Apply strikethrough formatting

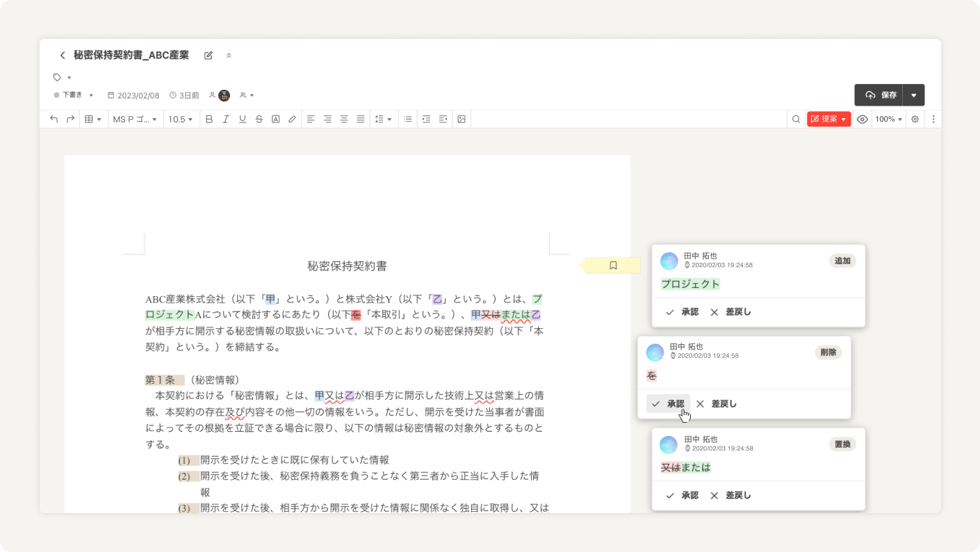click(x=259, y=120)
